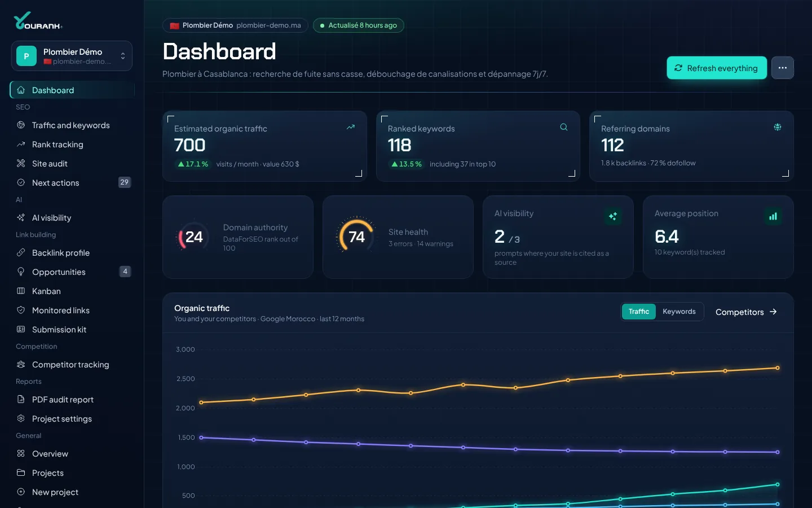Click the Project settings gear icon
Viewport: 812px width, 508px height.
click(x=21, y=418)
